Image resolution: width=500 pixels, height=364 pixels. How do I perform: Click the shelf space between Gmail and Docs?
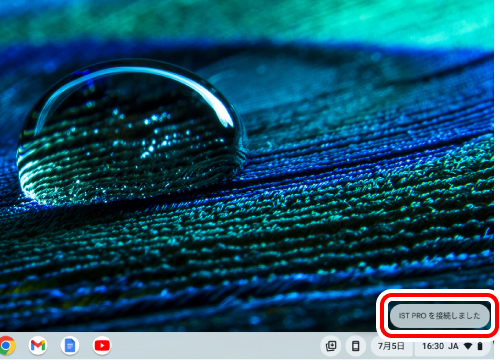[54, 346]
